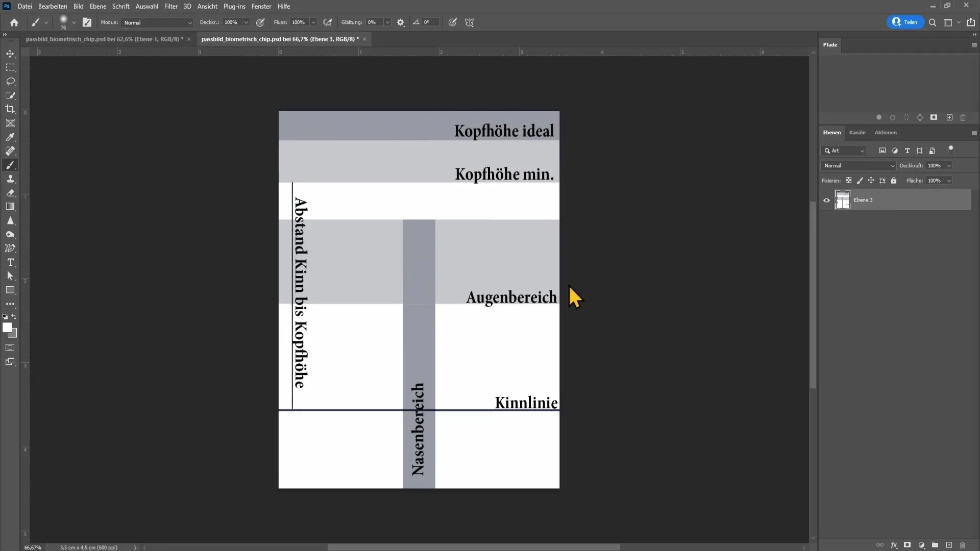Load path as selection icon
Image resolution: width=980 pixels, height=551 pixels.
[x=906, y=117]
